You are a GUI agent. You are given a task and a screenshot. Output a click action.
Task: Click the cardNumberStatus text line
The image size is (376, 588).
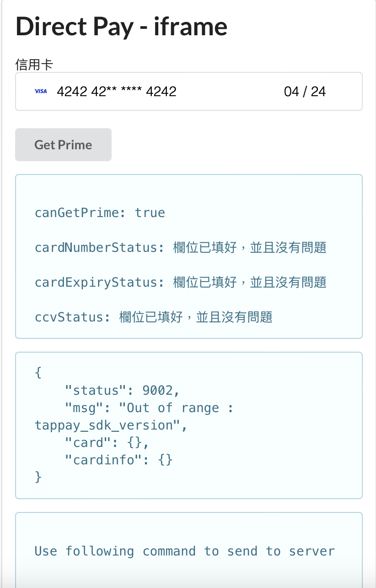click(181, 248)
